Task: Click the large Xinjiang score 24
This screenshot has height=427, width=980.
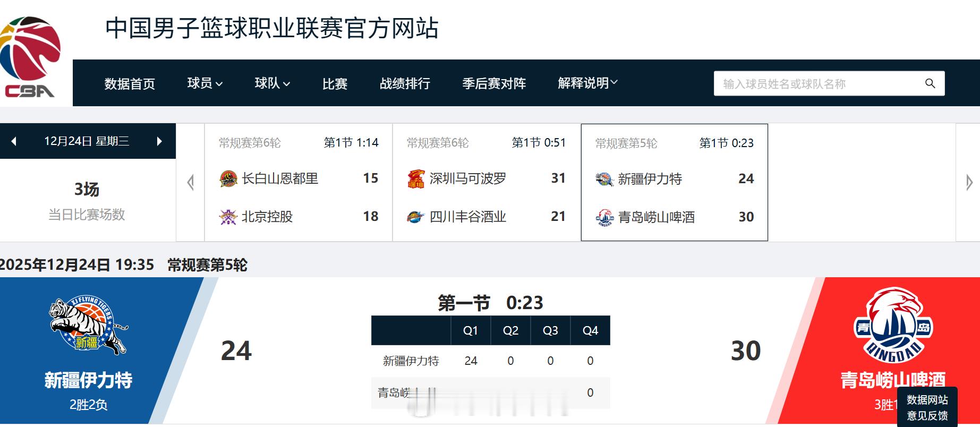Action: tap(236, 351)
